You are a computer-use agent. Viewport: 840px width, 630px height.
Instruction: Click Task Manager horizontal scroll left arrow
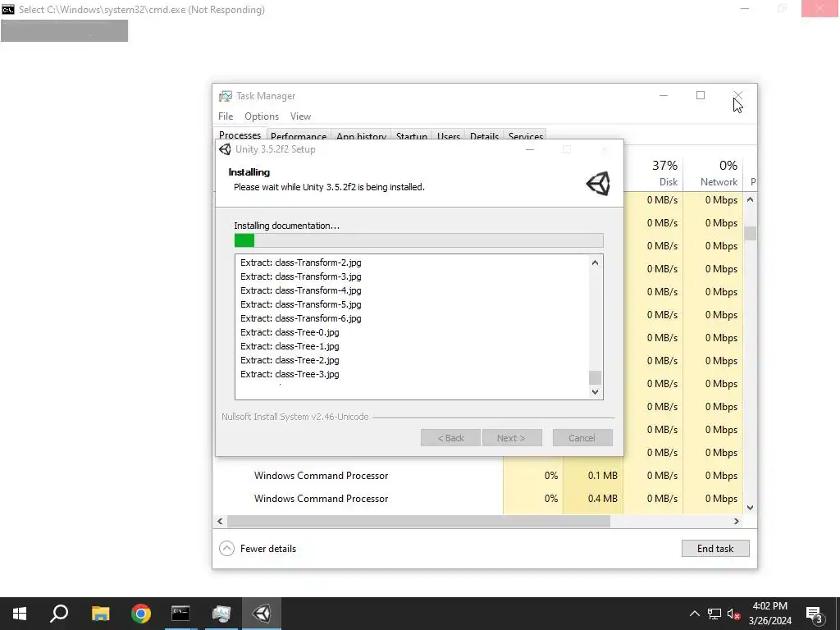click(x=220, y=521)
